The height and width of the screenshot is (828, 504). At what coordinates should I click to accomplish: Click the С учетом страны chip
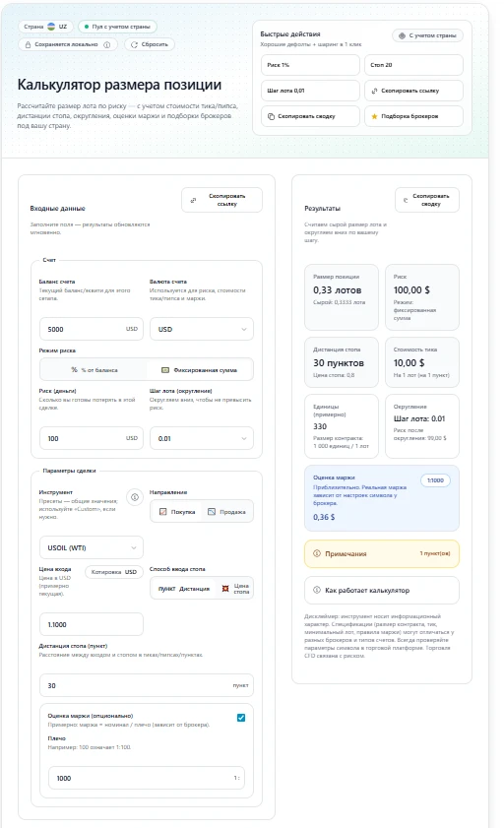click(x=427, y=35)
